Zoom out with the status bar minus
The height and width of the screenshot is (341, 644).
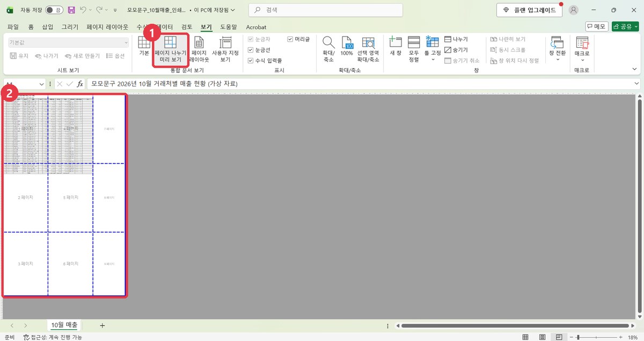click(x=571, y=337)
